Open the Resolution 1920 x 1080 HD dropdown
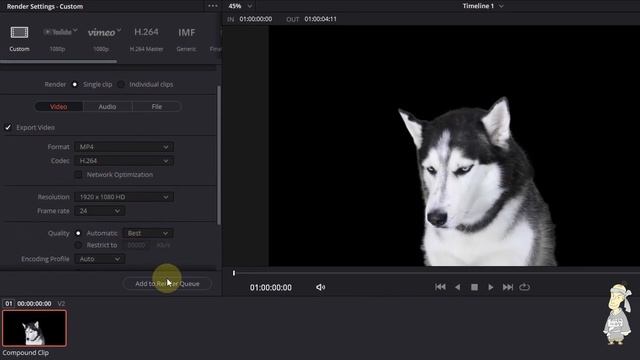 tap(124, 197)
